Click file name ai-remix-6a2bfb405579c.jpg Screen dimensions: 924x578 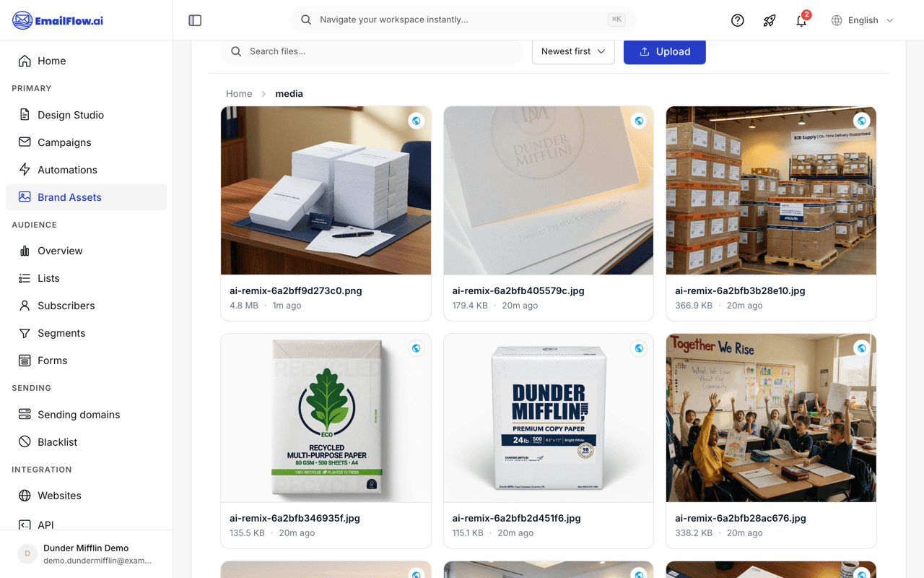[x=518, y=290]
